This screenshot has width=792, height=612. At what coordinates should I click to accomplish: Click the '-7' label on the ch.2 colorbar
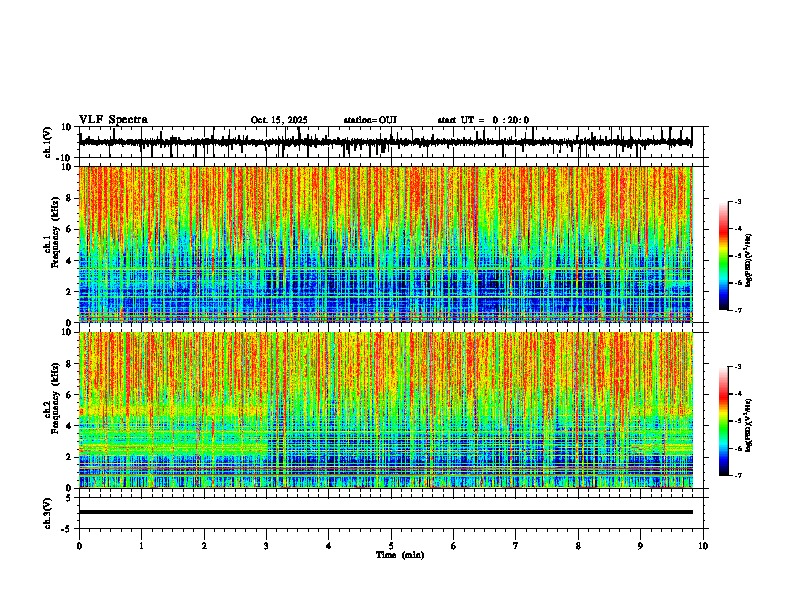coord(738,476)
